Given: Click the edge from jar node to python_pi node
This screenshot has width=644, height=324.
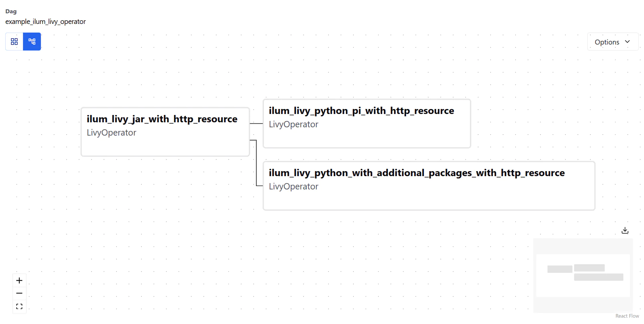Looking at the screenshot, I should point(256,123).
